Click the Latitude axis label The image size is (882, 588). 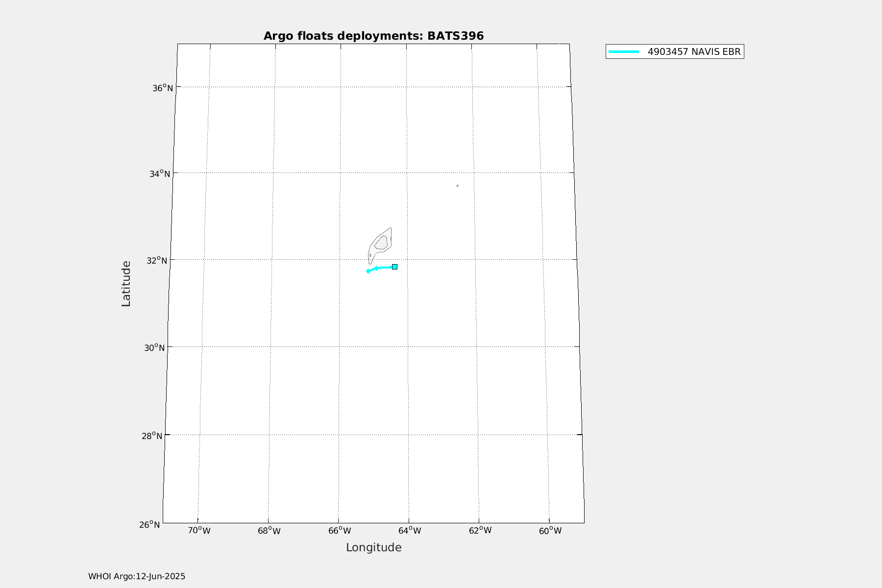[126, 284]
